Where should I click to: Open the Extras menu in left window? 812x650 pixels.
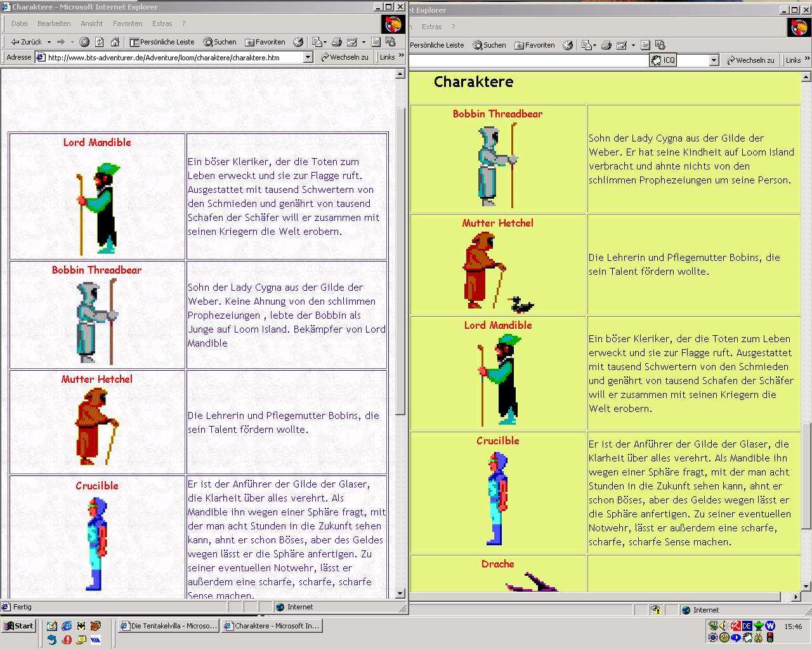(x=162, y=23)
